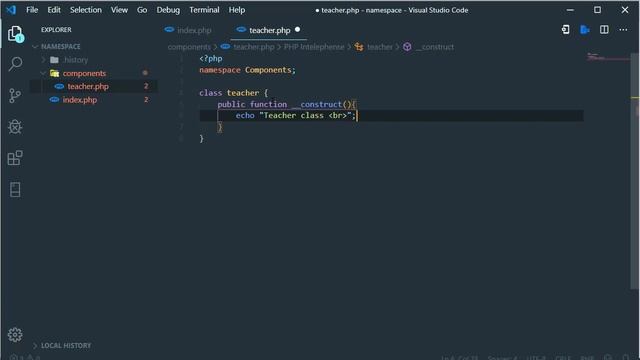Open the Help menu
The height and width of the screenshot is (360, 640).
coord(237,10)
